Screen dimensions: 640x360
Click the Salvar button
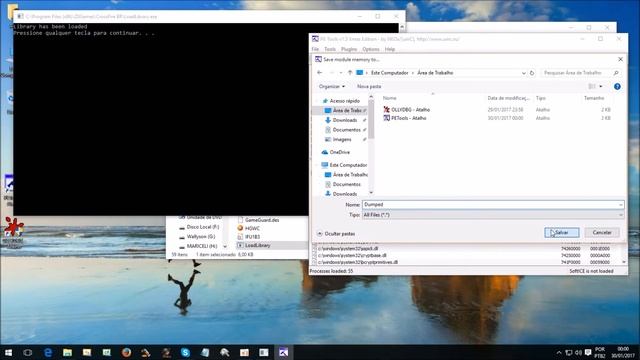pos(562,232)
